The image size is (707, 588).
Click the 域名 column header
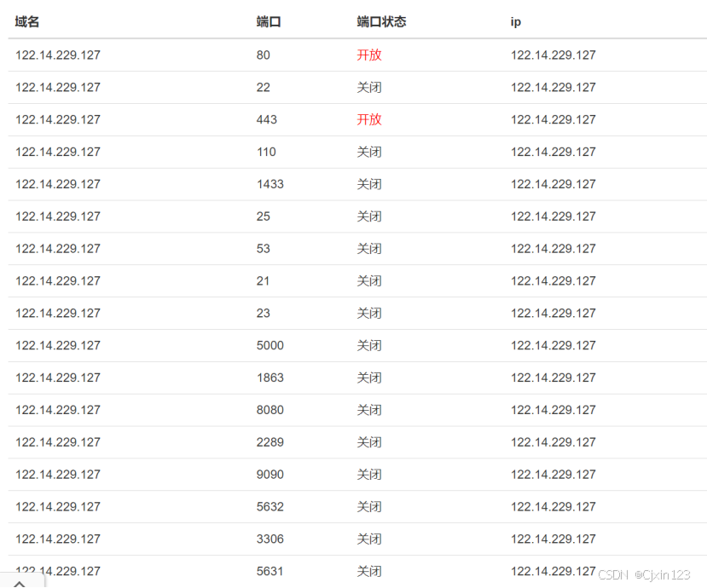point(27,21)
